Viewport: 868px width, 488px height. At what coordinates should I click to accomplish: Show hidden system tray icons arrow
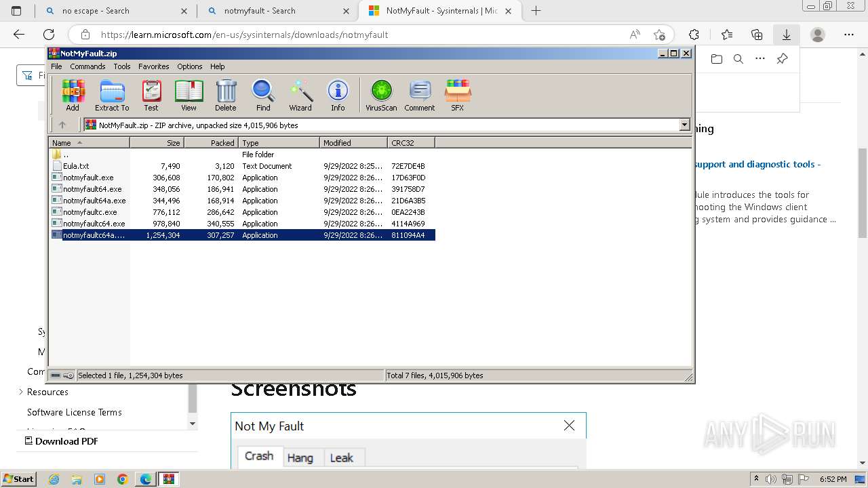click(x=757, y=479)
